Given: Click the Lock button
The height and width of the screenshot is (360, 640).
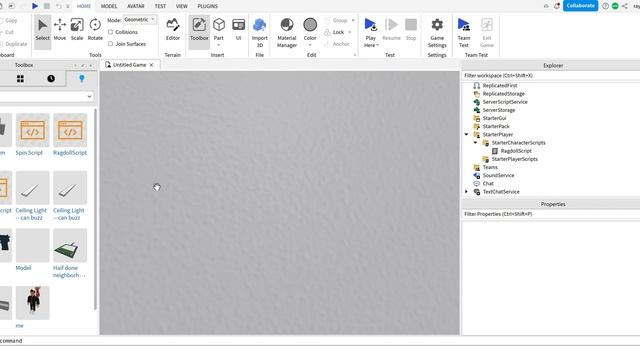Looking at the screenshot, I should pyautogui.click(x=335, y=32).
